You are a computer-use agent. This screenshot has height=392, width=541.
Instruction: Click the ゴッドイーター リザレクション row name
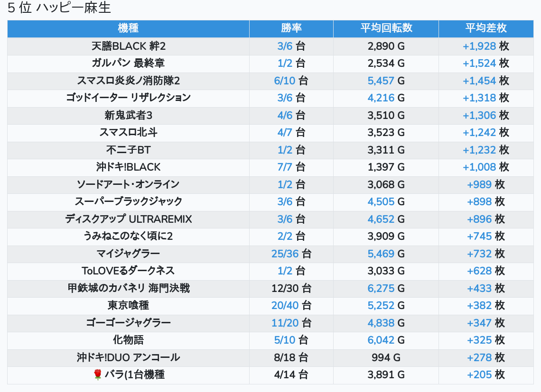coord(128,98)
